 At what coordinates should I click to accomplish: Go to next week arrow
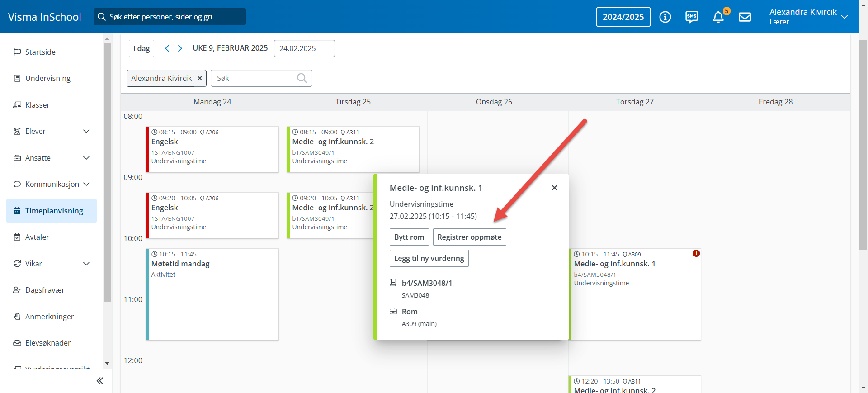(x=180, y=48)
